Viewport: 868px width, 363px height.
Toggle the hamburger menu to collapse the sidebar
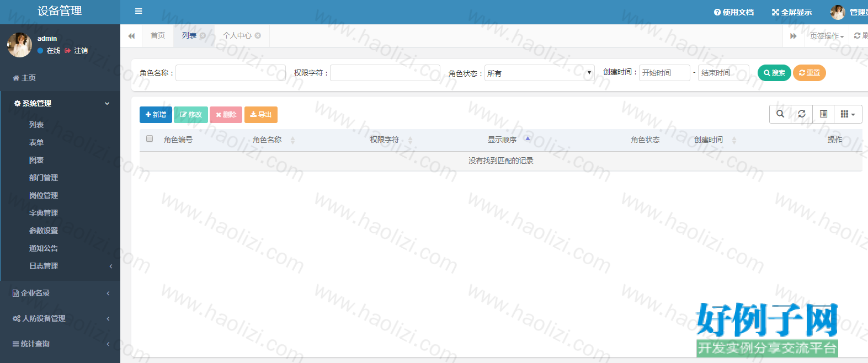click(x=139, y=11)
